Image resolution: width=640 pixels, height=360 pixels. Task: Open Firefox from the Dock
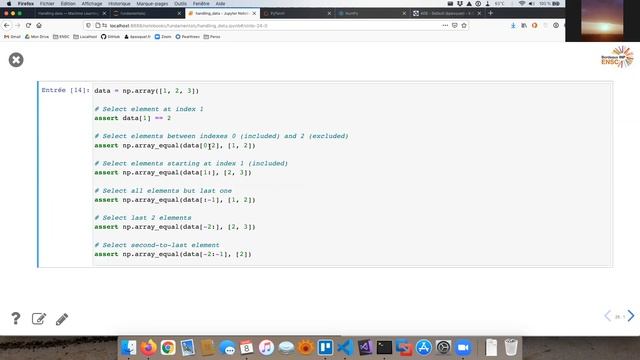[148, 348]
